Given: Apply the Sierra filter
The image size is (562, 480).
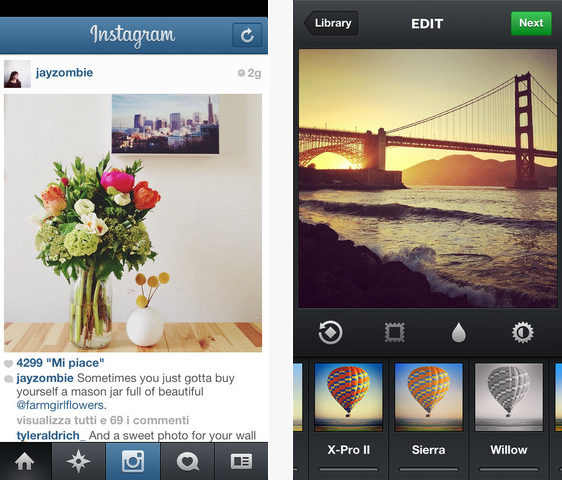Looking at the screenshot, I should pyautogui.click(x=428, y=397).
